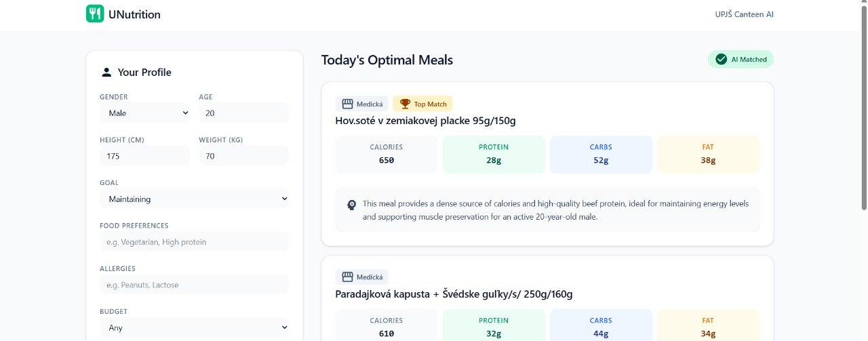Click the UNutrition fork-and-knife logo icon
Screen dimensions: 868x341
(x=95, y=14)
